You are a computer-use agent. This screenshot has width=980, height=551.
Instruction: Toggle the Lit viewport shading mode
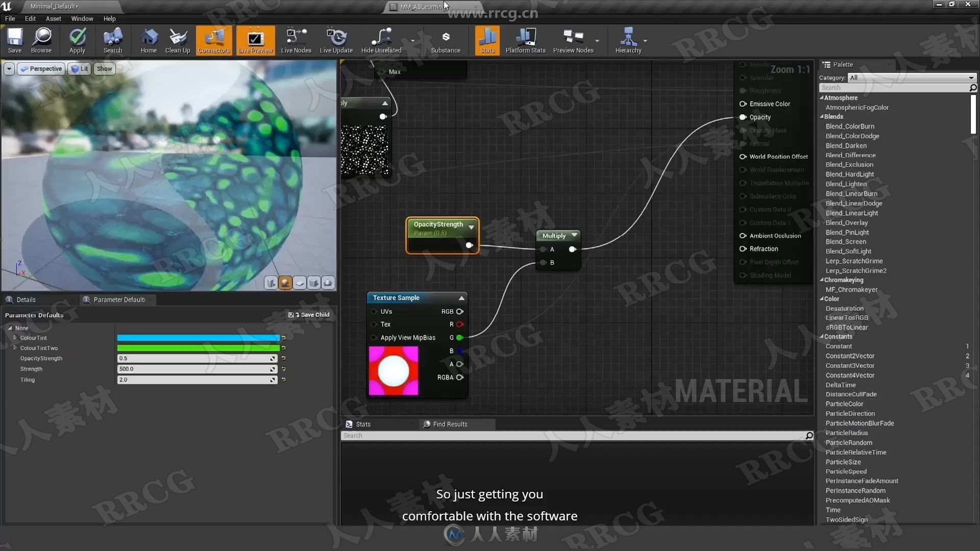[80, 69]
